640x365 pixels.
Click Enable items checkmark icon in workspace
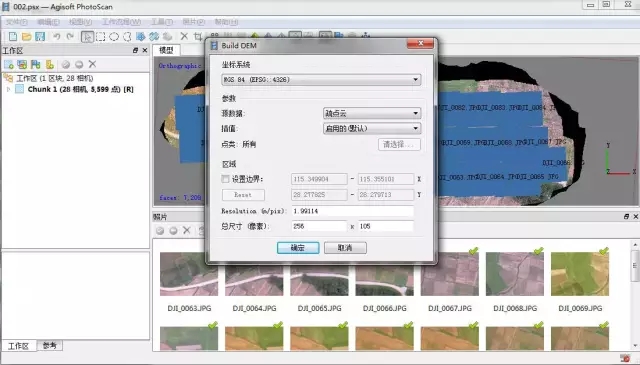pyautogui.click(x=66, y=64)
